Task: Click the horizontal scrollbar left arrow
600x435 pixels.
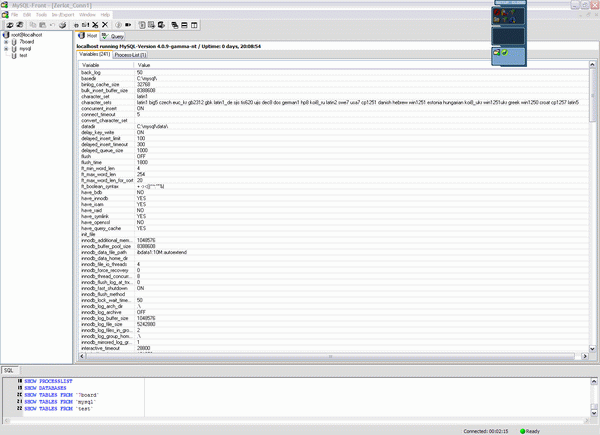Action: (x=82, y=356)
